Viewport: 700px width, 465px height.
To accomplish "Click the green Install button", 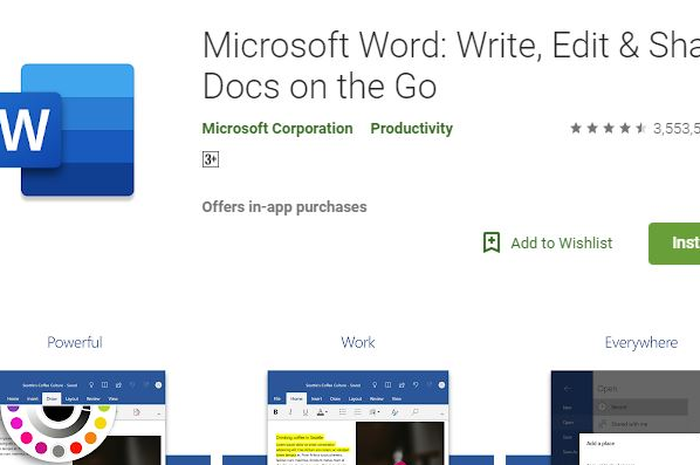I will [x=674, y=243].
